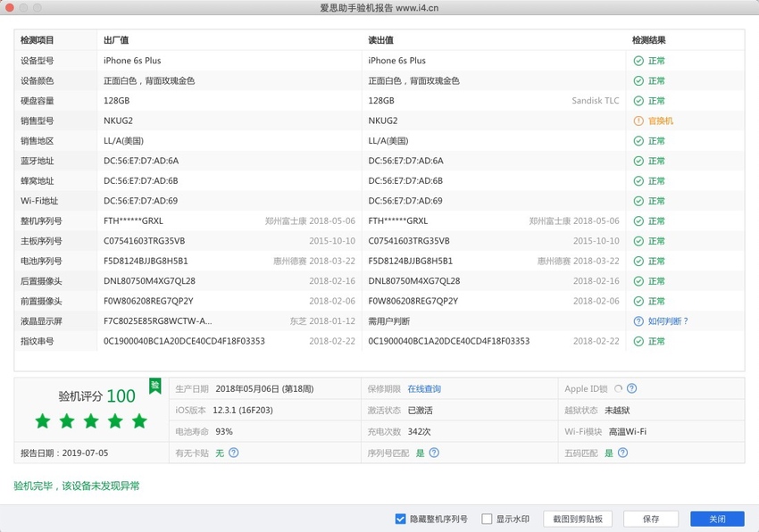Click the help icon beside 序列号匹配
Screen dimensions: 759x532
coord(434,453)
